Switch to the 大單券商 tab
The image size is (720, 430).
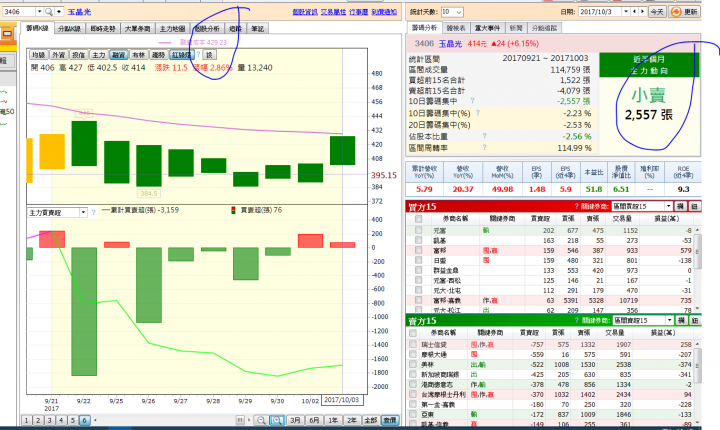pos(137,28)
